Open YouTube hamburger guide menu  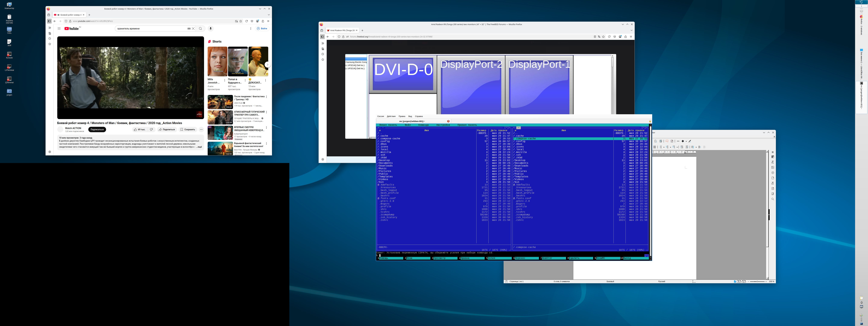(x=59, y=29)
